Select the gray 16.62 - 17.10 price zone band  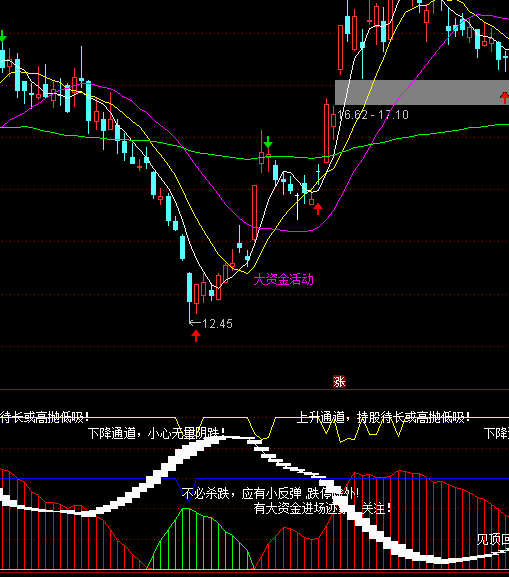(422, 92)
